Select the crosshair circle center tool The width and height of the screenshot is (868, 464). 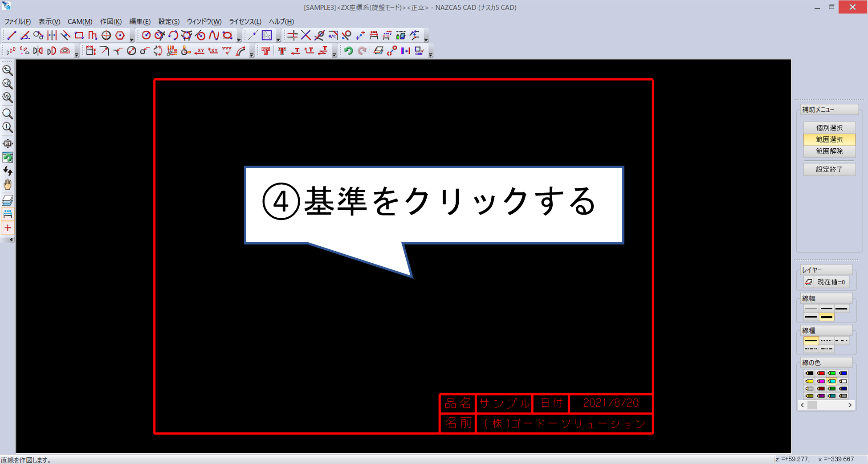pyautogui.click(x=106, y=36)
